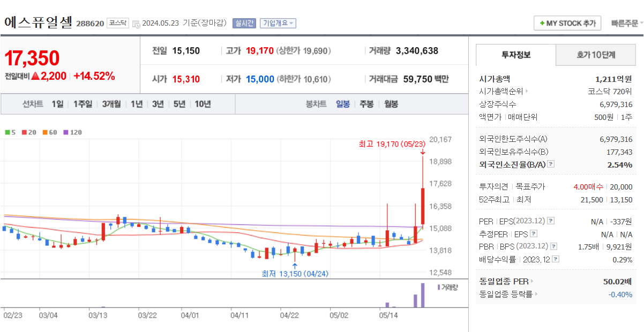This screenshot has height=332, width=644.
Task: Click the current price 17,350
Action: [x=32, y=58]
